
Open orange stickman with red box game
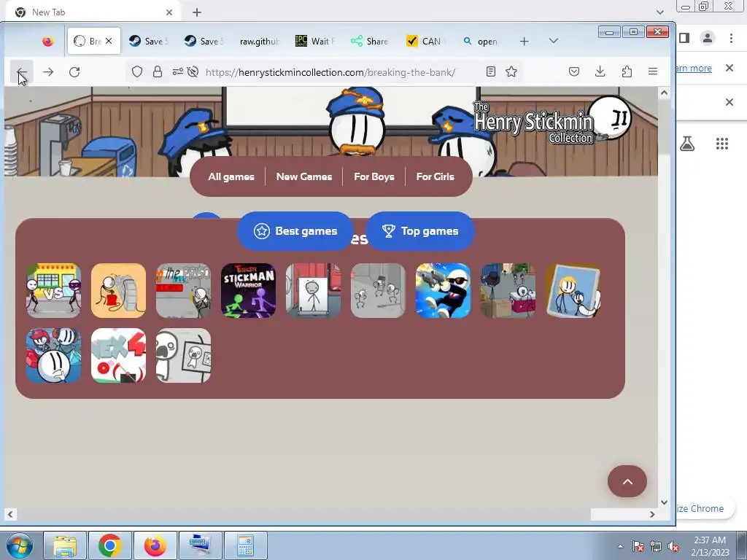click(x=118, y=290)
